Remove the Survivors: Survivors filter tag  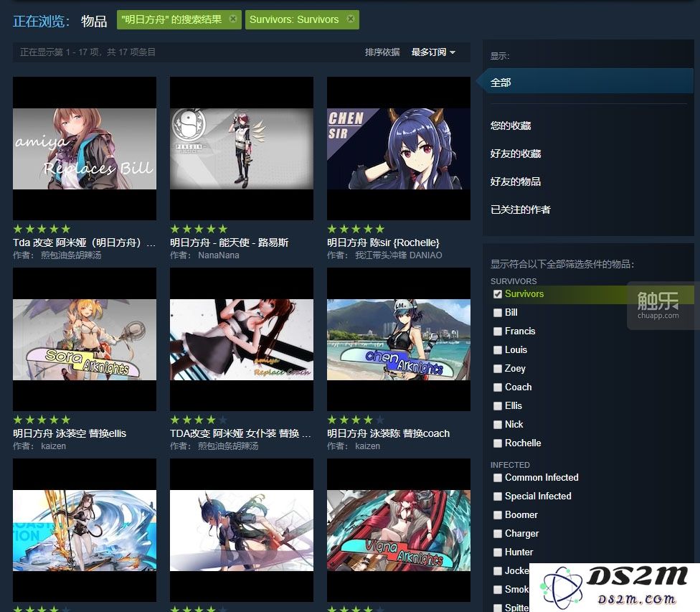pyautogui.click(x=351, y=19)
